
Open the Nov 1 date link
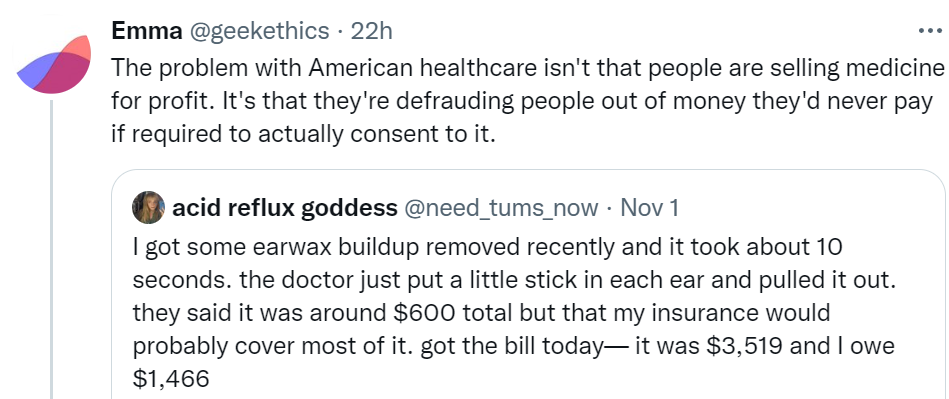coord(650,208)
